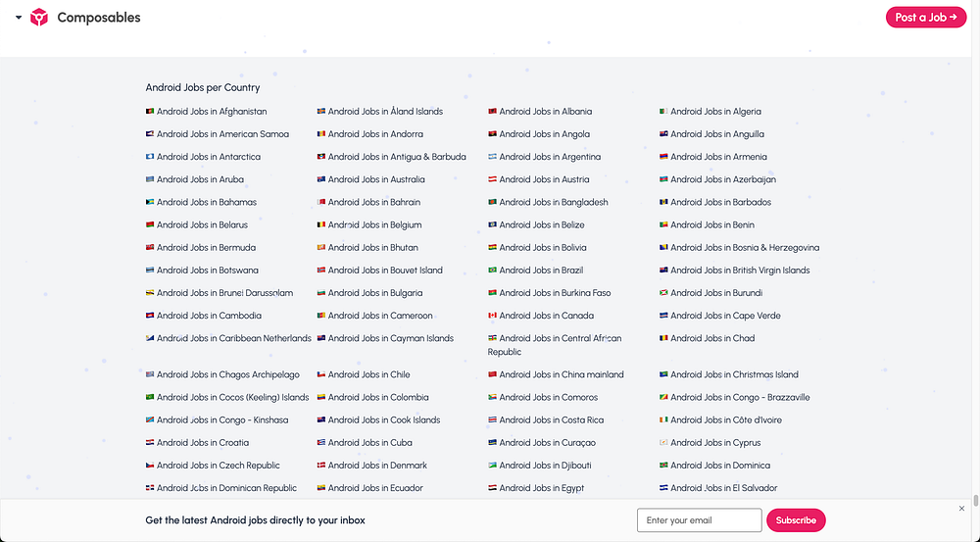Screen dimensions: 980x542
Task: Open Android Jobs in Antarctica link
Action: 203,157
